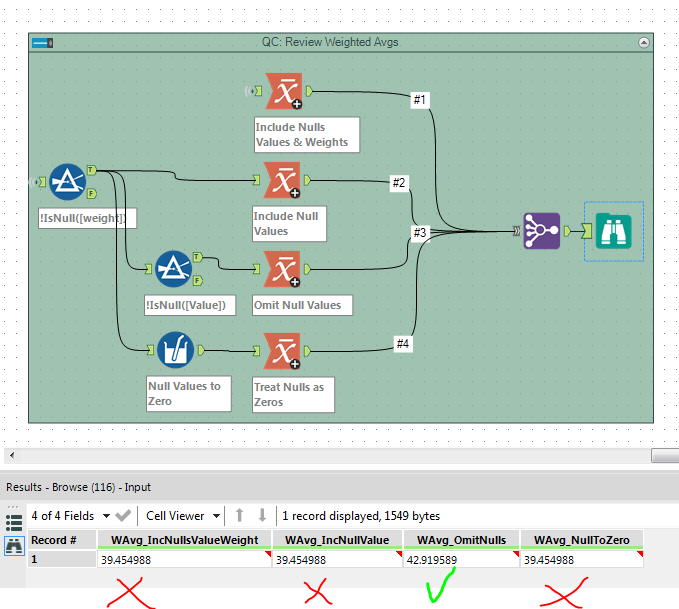
Task: Click the WAvg_IncNullValue column header
Action: point(337,540)
